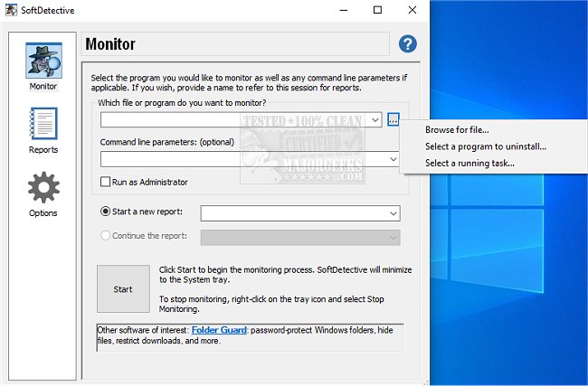Expand the Start a new report dropdown
The width and height of the screenshot is (588, 386).
(x=393, y=213)
